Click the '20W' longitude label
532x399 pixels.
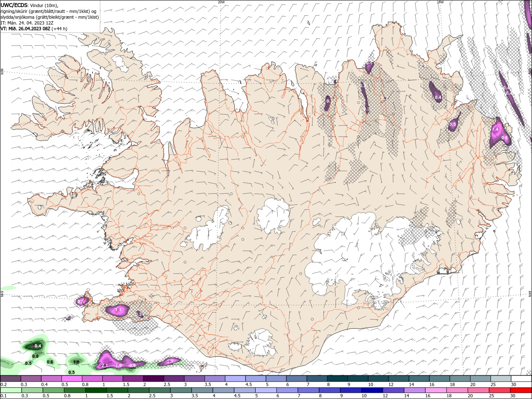(x=221, y=2)
